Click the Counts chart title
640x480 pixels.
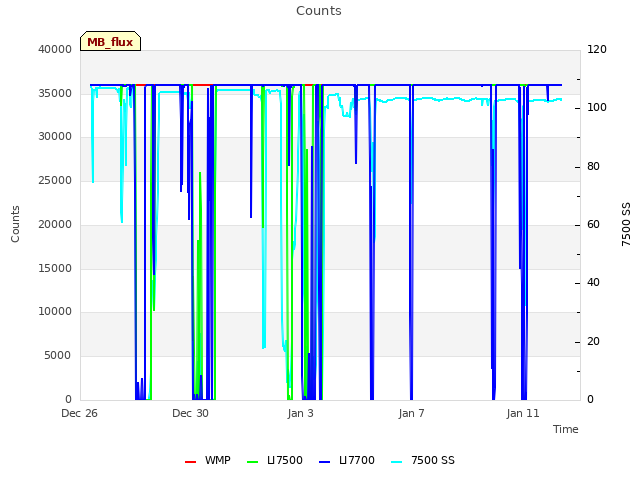[319, 11]
